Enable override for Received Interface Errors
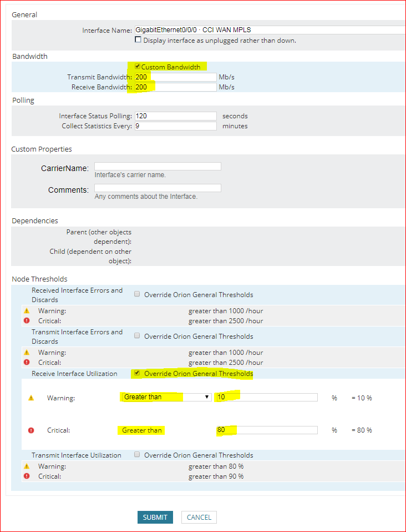Viewport: 406px width, 532px height. click(137, 294)
